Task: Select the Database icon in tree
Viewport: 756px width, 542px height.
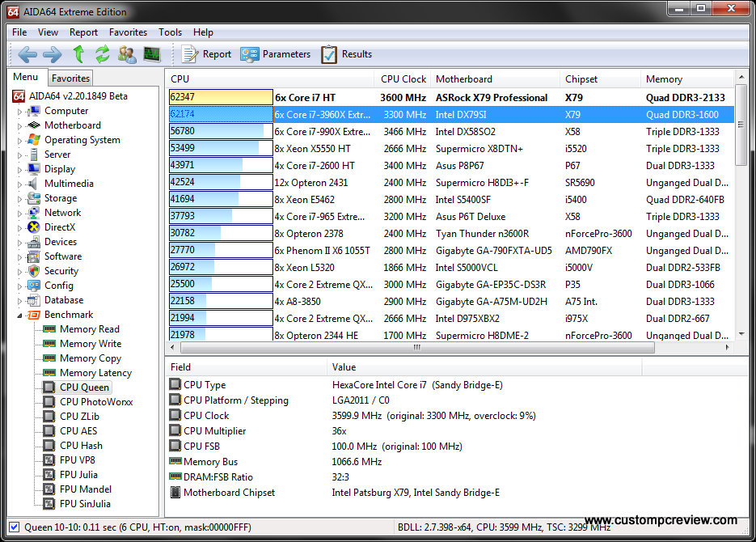Action: 34,300
